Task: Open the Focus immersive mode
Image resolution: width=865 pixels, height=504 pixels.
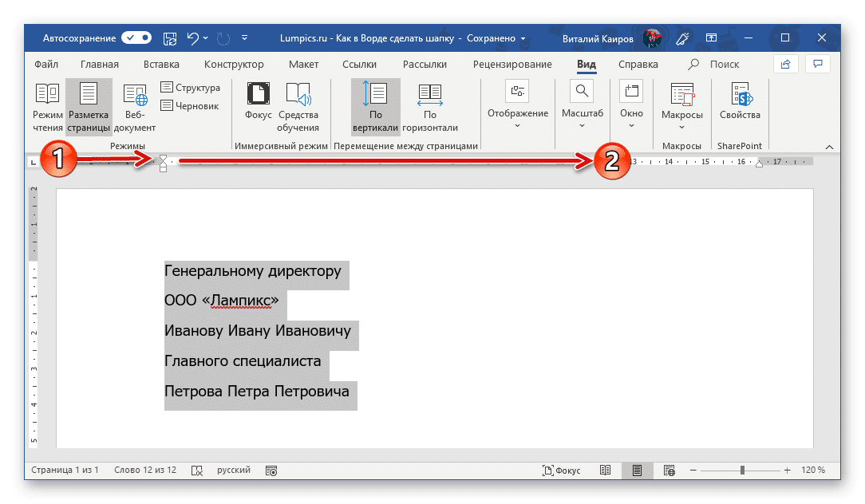Action: coord(258,106)
